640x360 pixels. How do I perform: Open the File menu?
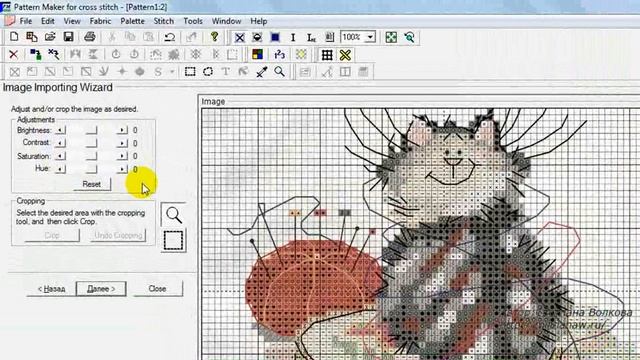coord(26,21)
